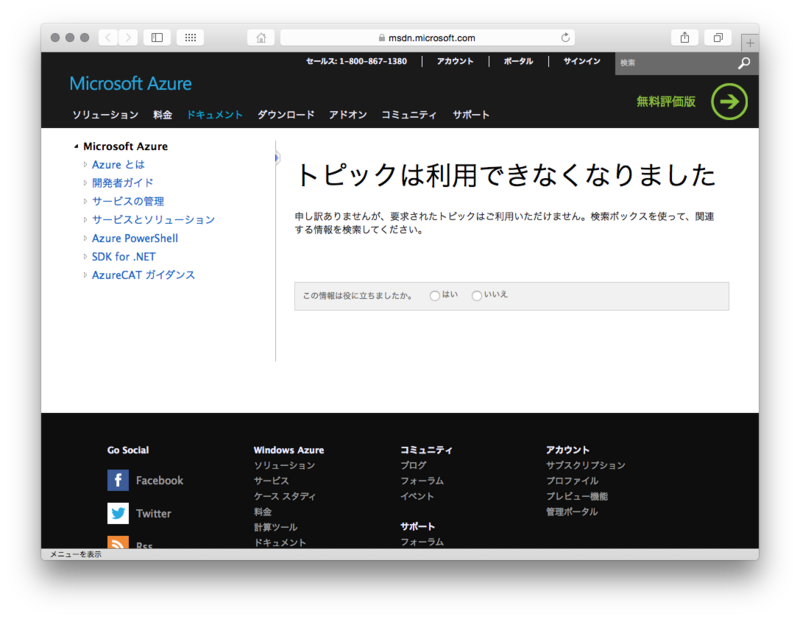The image size is (800, 619).
Task: Open the Azure PowerShell tree link
Action: [135, 238]
